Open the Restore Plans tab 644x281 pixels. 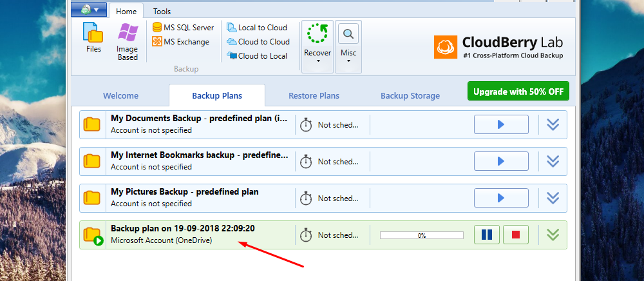pos(314,96)
